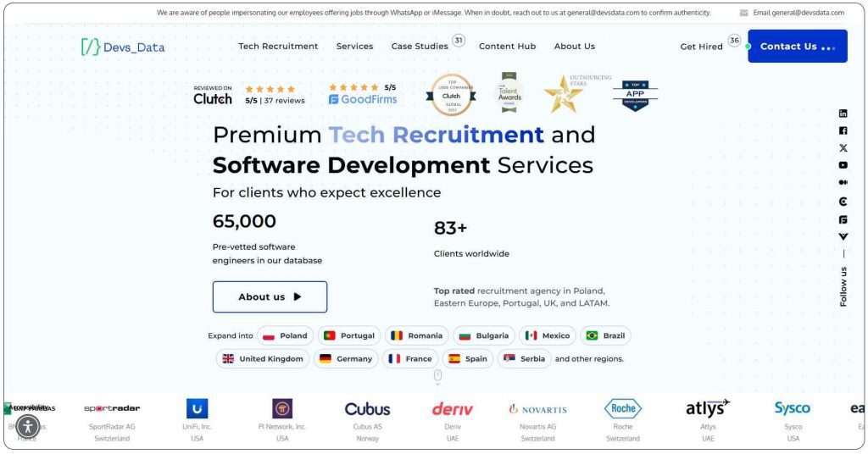Viewport: 868px width, 454px height.
Task: Click the Talent Awards badge
Action: (x=509, y=92)
